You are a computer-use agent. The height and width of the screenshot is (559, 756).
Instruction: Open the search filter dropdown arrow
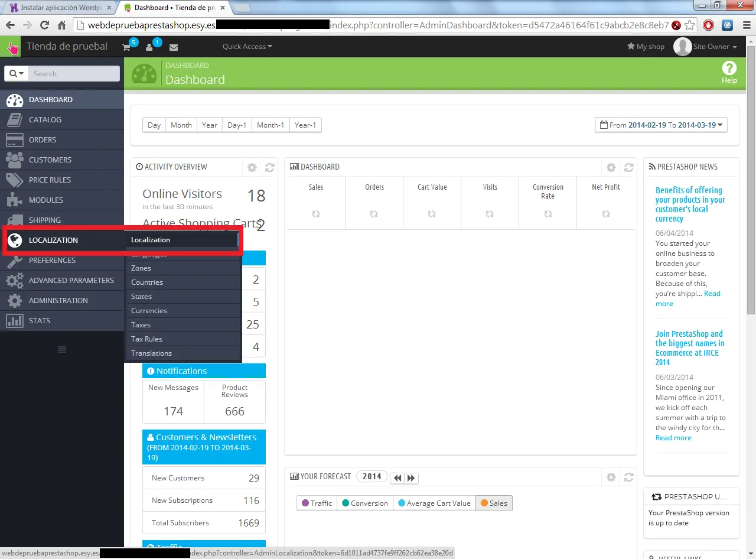tap(17, 73)
